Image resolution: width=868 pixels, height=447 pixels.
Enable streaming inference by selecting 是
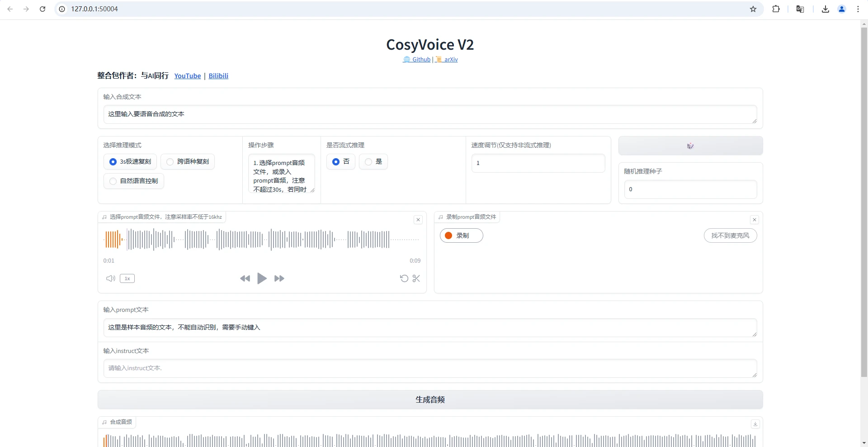373,162
